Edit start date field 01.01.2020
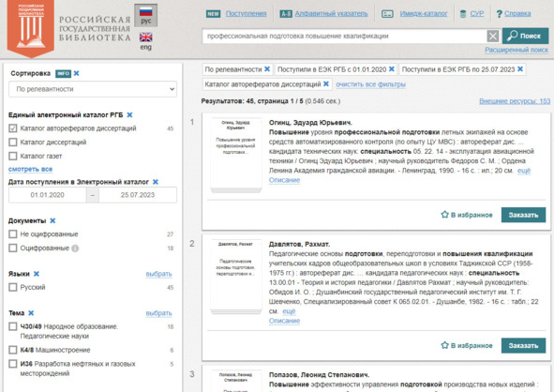 coord(48,195)
